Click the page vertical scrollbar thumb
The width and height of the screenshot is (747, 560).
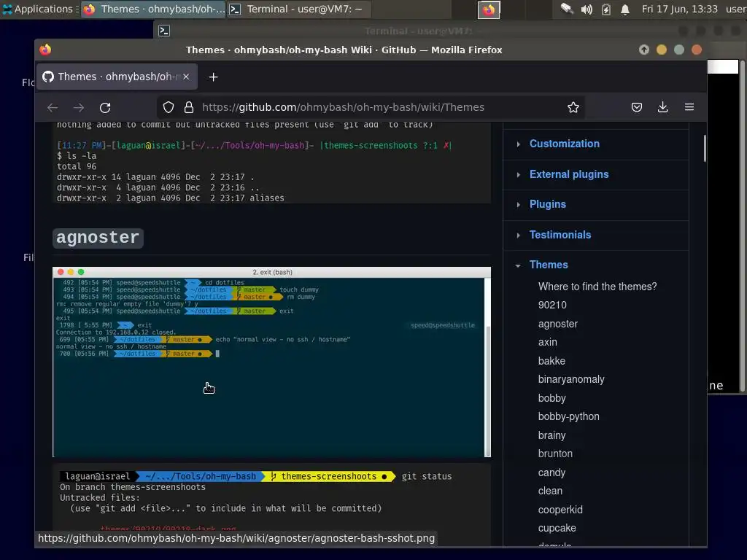(704, 149)
